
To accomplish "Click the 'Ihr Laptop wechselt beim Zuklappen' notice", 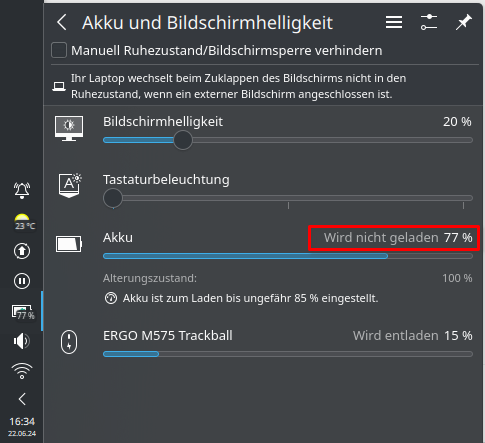I will click(x=238, y=86).
